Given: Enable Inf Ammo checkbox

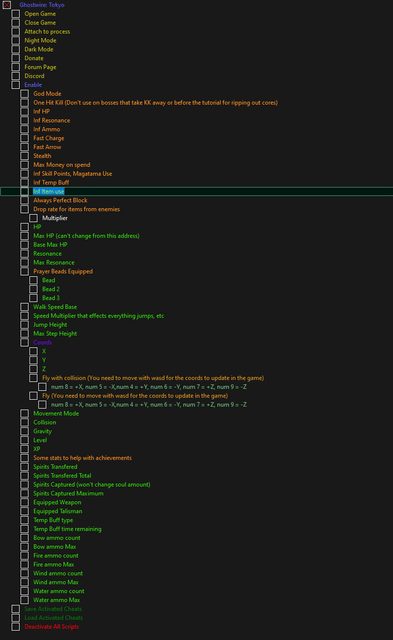Looking at the screenshot, I should [24, 129].
